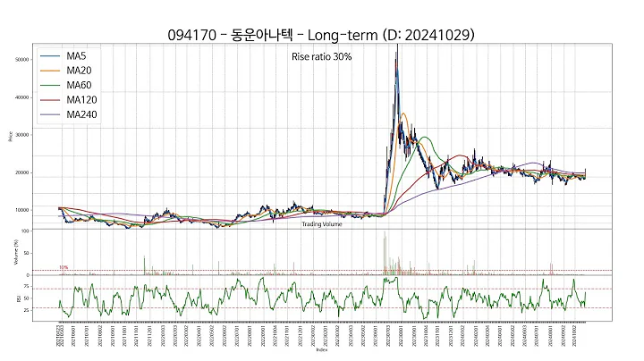Click the 'Price' y-axis label

[x=11, y=137]
